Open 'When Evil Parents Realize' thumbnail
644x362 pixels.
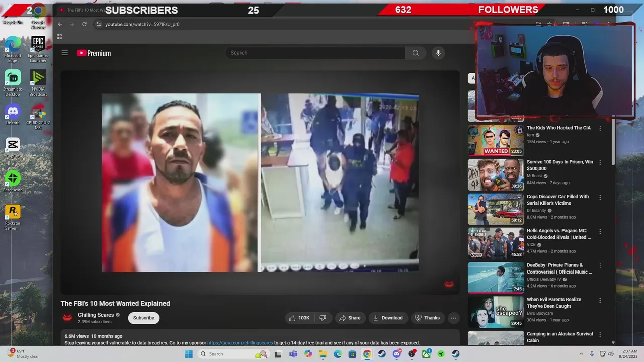click(x=496, y=312)
